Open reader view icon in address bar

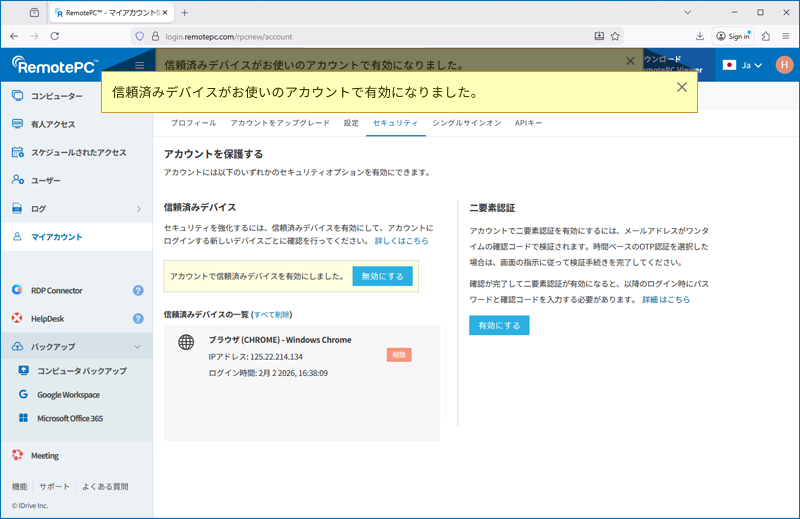(x=599, y=36)
